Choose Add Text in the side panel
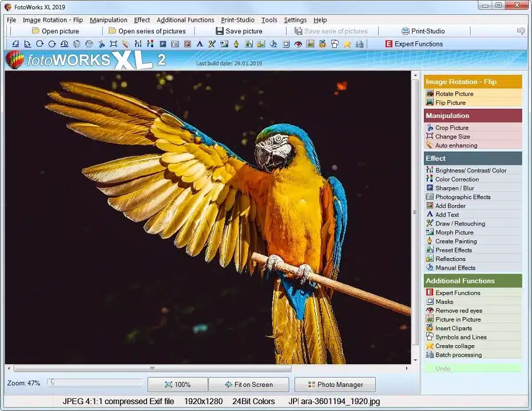The height and width of the screenshot is (411, 532). (x=473, y=215)
